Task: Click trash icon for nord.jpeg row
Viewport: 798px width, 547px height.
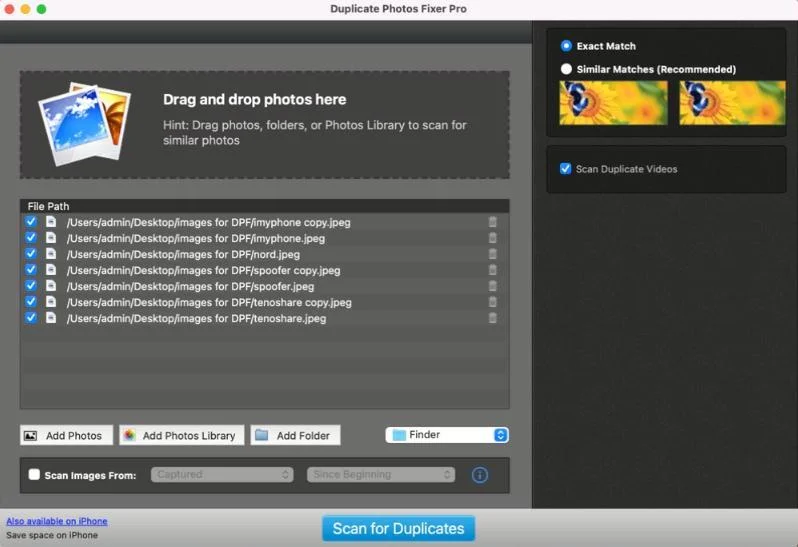Action: pyautogui.click(x=492, y=254)
